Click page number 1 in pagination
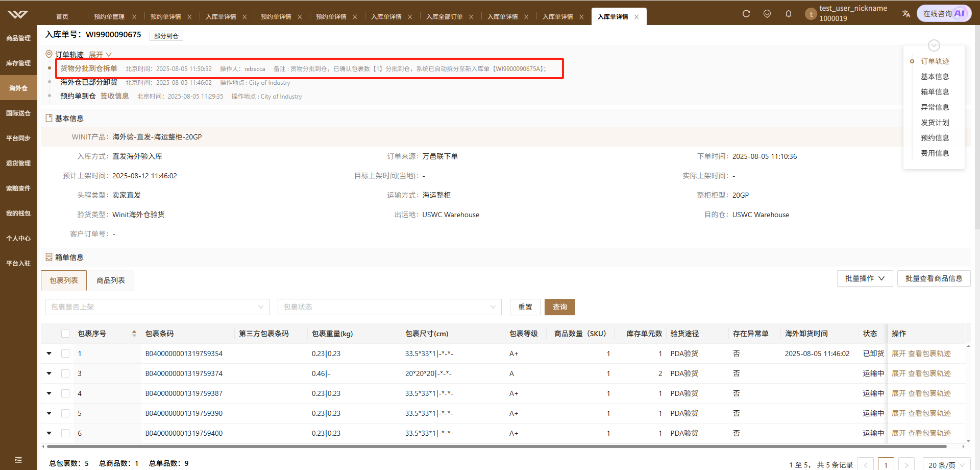Viewport: 980px width, 470px height. (x=886, y=465)
